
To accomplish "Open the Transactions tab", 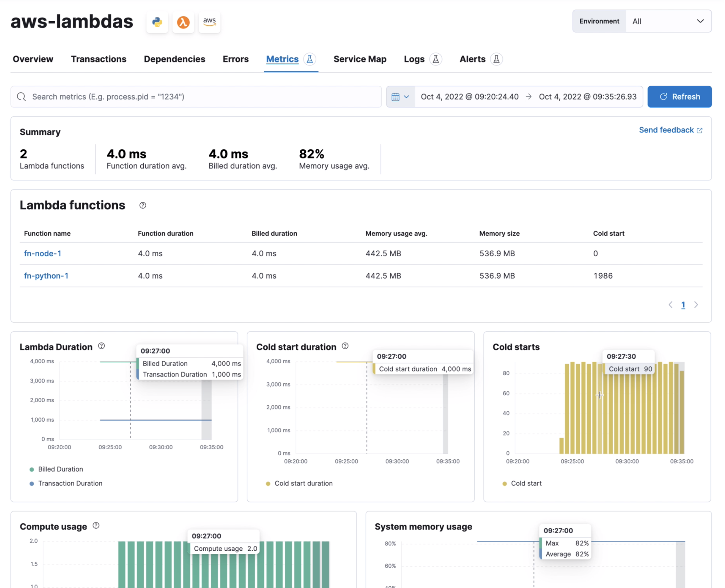I will (x=99, y=59).
